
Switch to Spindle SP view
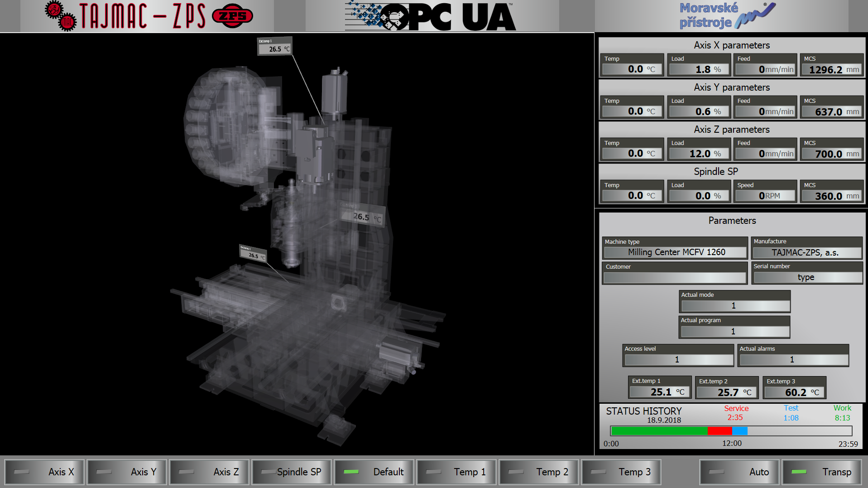(292, 472)
